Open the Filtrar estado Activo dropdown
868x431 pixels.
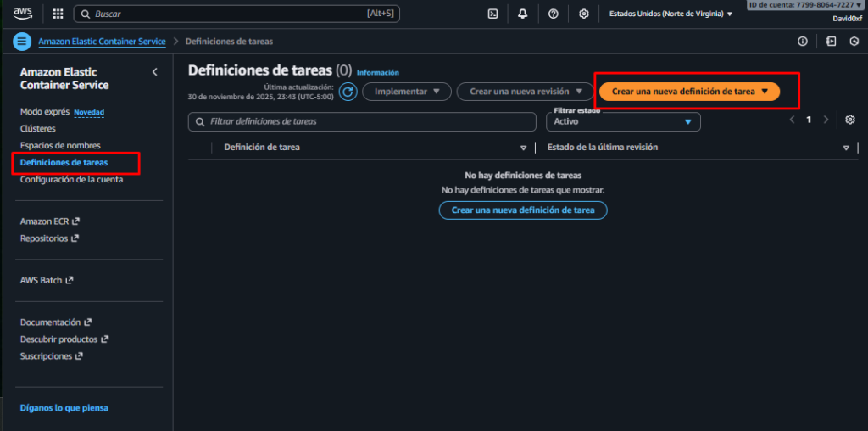623,122
